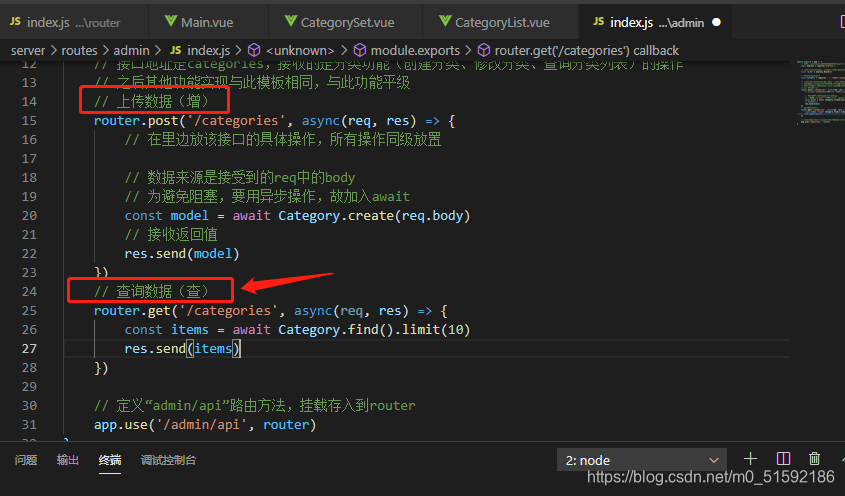Open the 调试控制台 debug console tab

[168, 460]
